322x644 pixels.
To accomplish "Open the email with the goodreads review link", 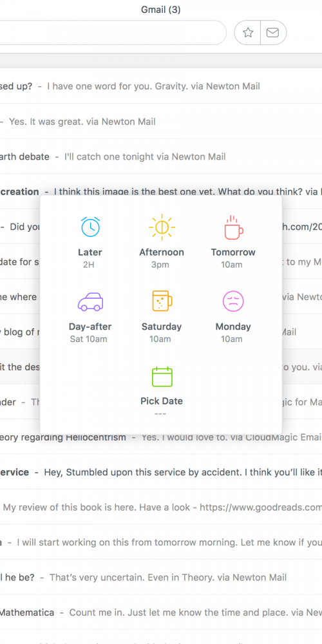I will 161,507.
